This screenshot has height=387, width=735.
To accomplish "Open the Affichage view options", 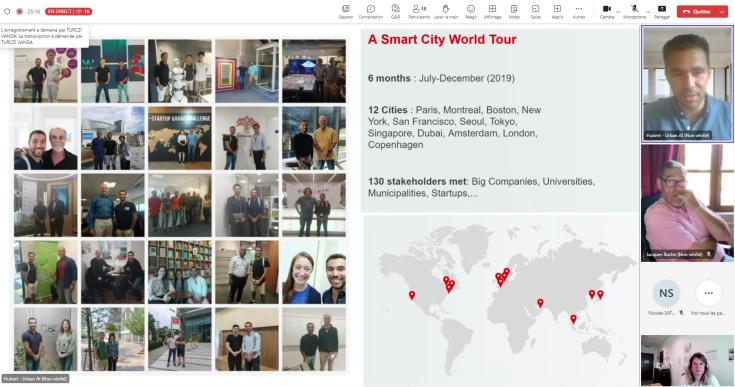I will pos(492,12).
